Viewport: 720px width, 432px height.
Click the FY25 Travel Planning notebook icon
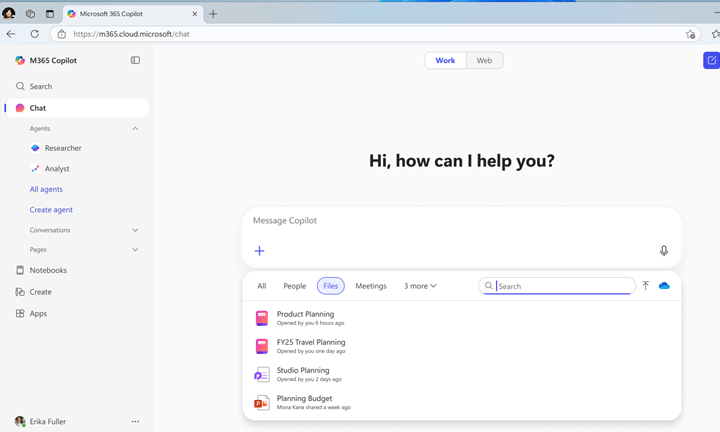262,346
